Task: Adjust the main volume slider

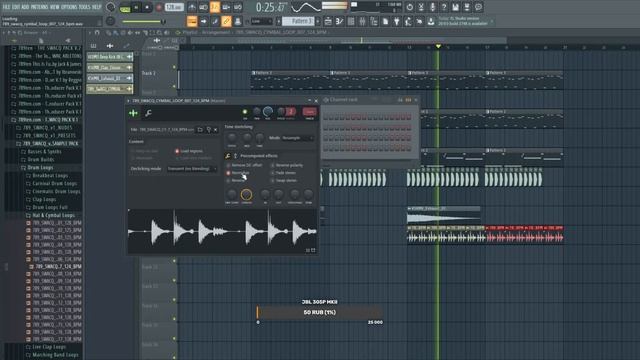Action: tap(143, 22)
